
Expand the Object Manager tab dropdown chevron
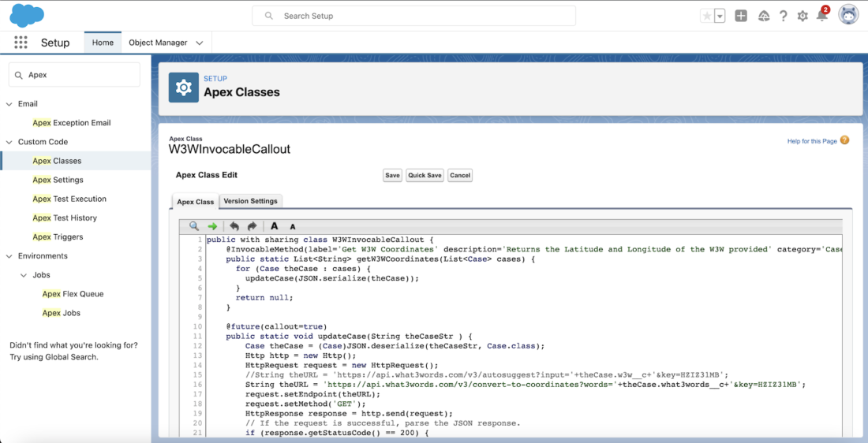point(200,43)
